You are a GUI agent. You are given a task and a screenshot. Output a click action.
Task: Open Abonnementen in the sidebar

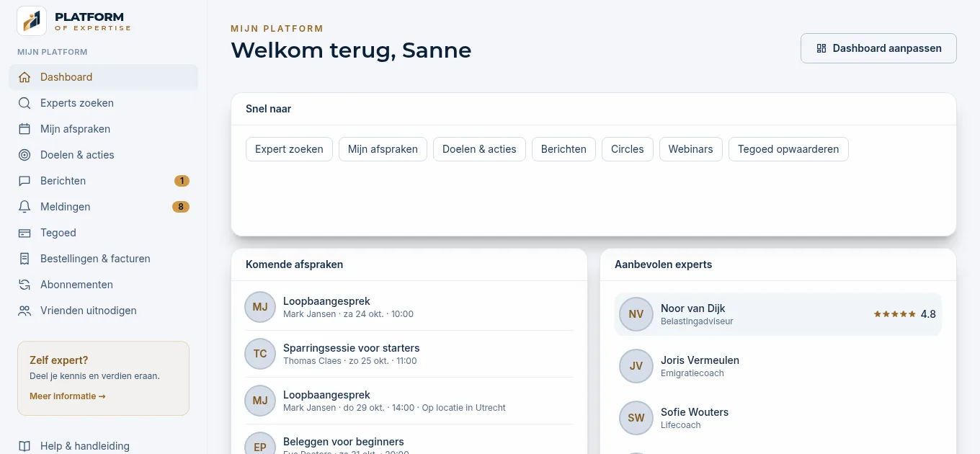[103, 285]
